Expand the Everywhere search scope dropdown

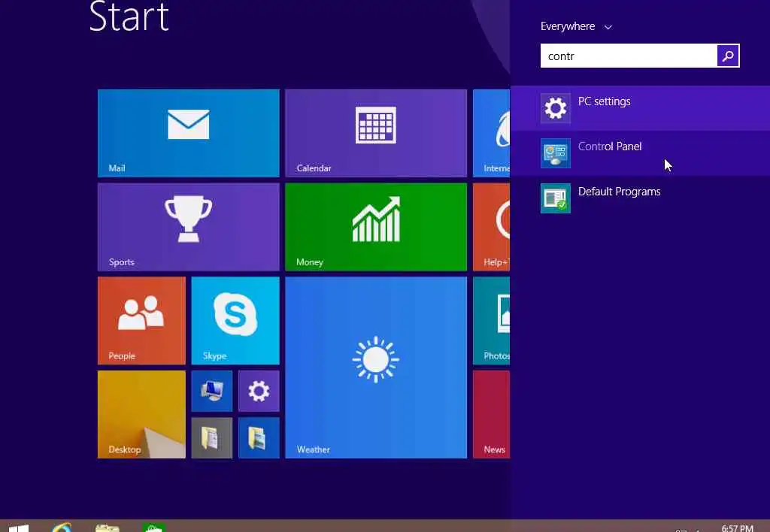[576, 26]
